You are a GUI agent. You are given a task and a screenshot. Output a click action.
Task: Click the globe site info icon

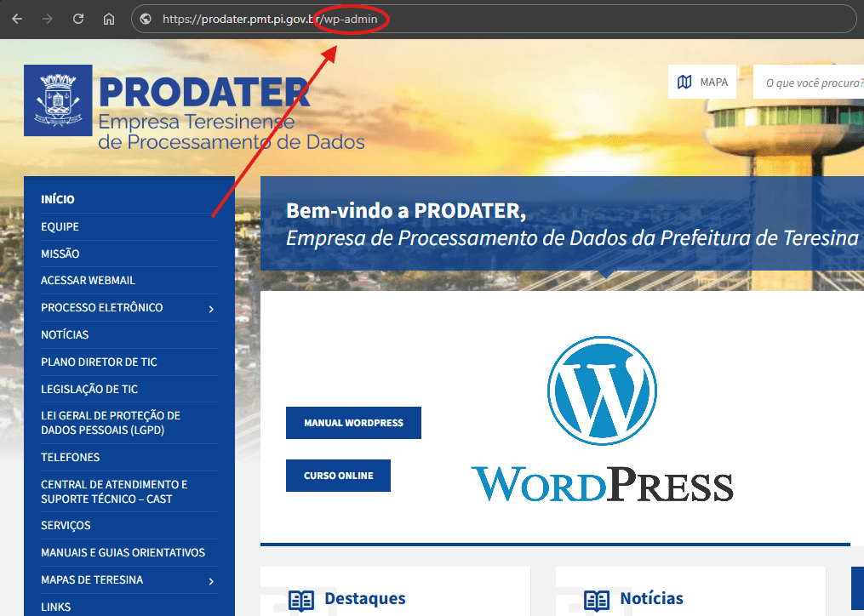click(146, 19)
